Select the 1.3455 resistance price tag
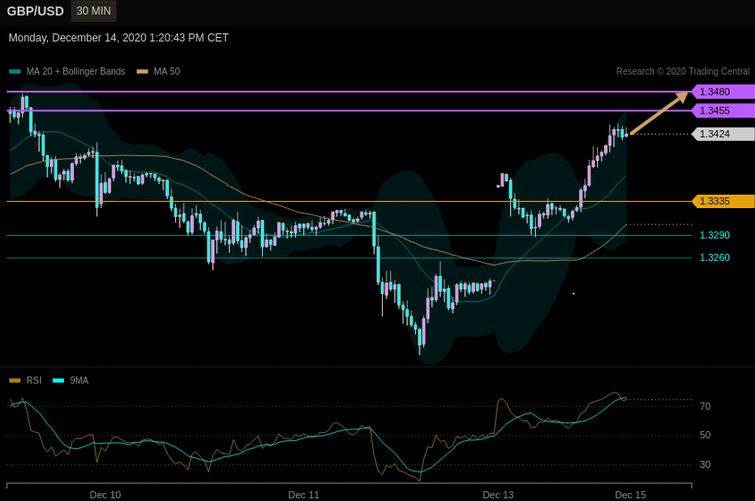Viewport: 755px width, 501px height. point(723,111)
